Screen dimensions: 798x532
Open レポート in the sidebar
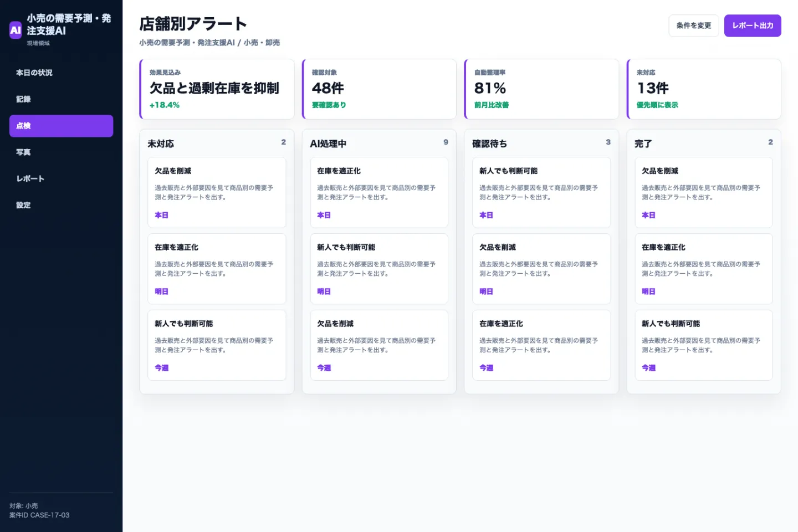(61, 178)
